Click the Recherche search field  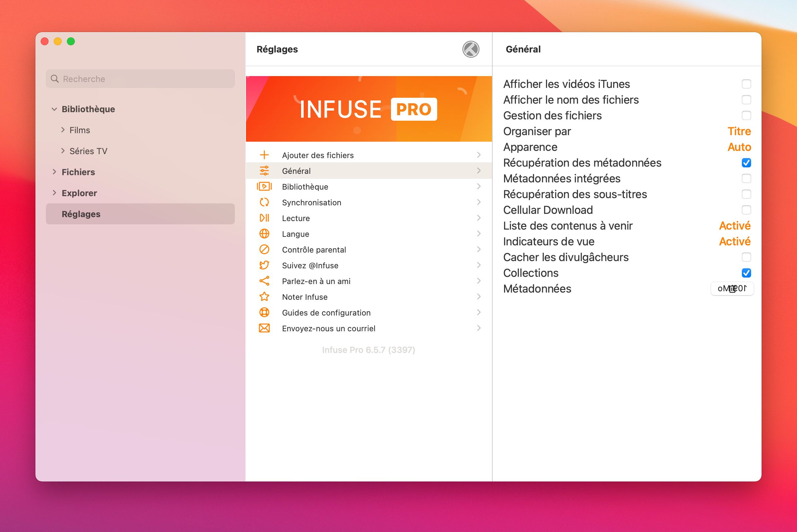(x=140, y=79)
